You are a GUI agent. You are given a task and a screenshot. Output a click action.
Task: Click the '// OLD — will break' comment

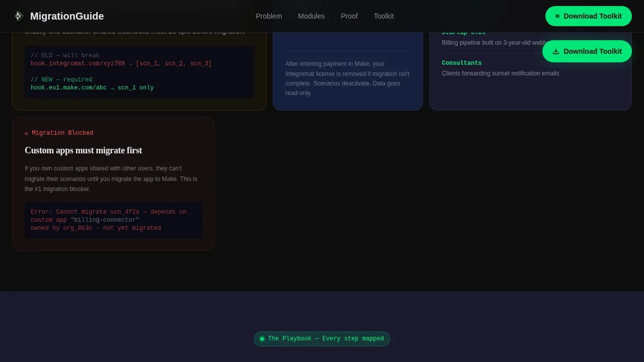point(65,55)
